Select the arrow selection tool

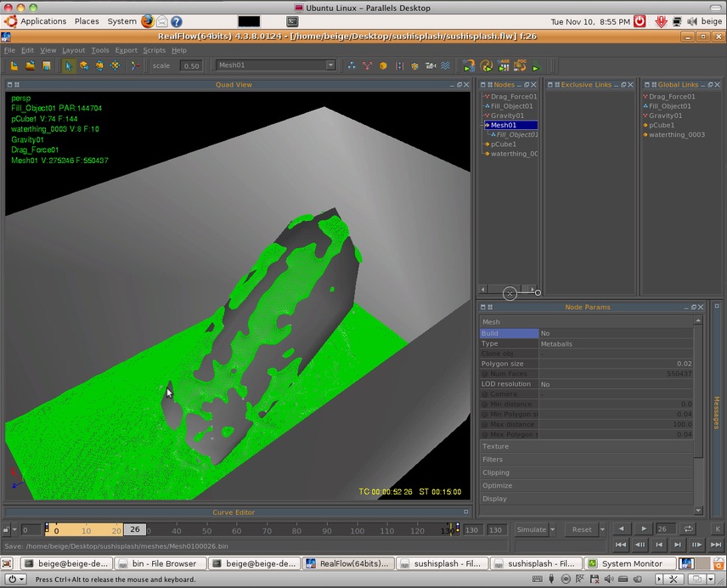[69, 66]
